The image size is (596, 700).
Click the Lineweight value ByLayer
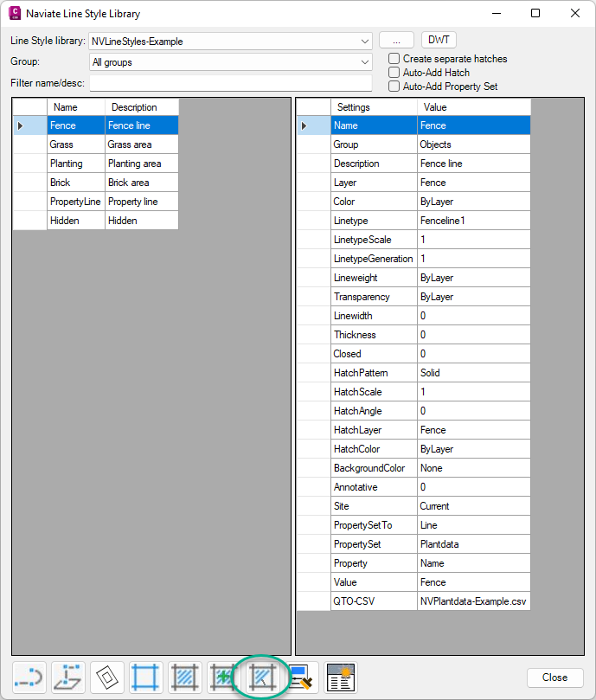click(474, 278)
